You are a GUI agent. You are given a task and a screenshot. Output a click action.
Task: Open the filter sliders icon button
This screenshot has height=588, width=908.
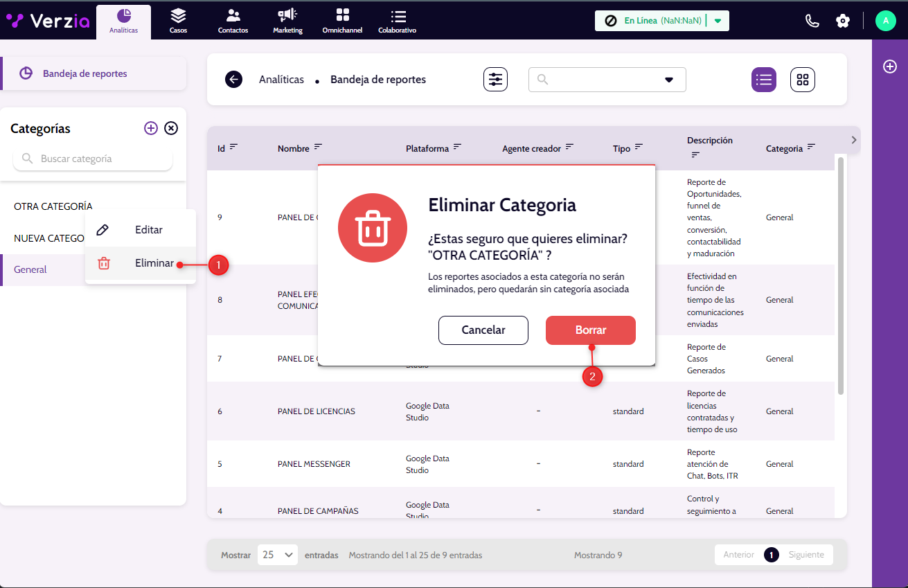(495, 80)
